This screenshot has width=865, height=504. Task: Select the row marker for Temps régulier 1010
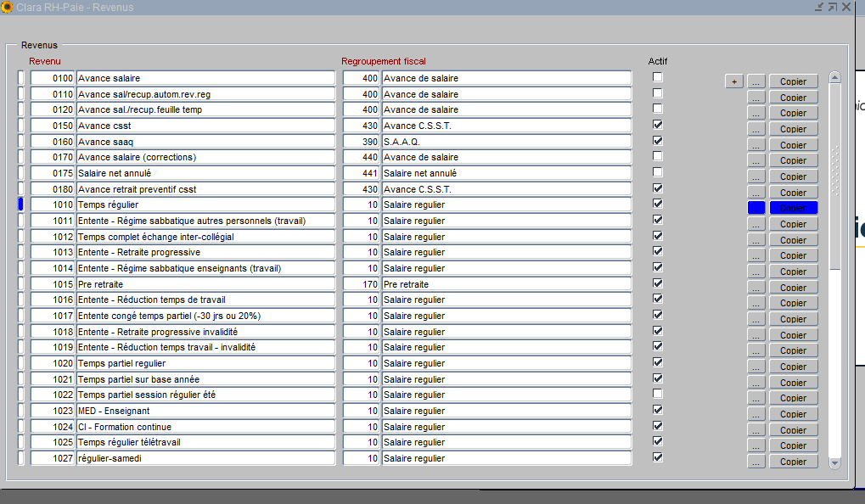pos(21,204)
